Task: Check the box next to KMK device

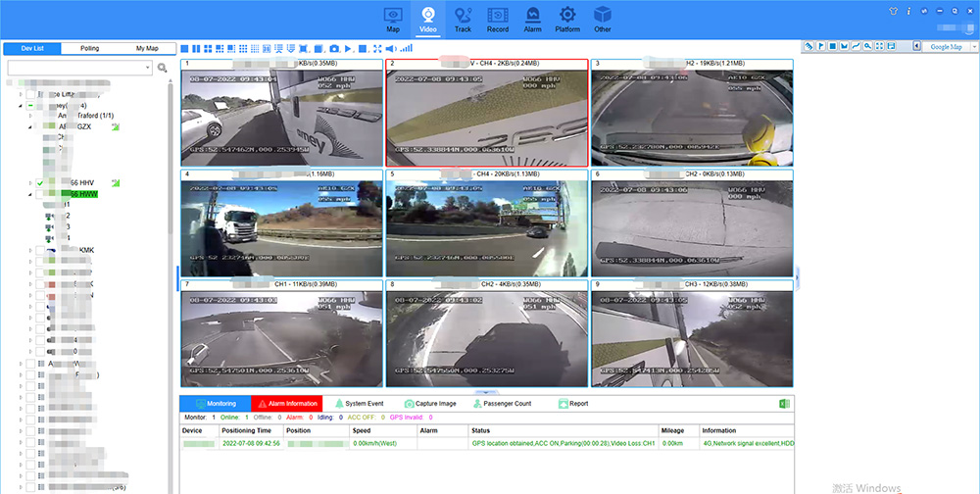Action: click(x=40, y=250)
